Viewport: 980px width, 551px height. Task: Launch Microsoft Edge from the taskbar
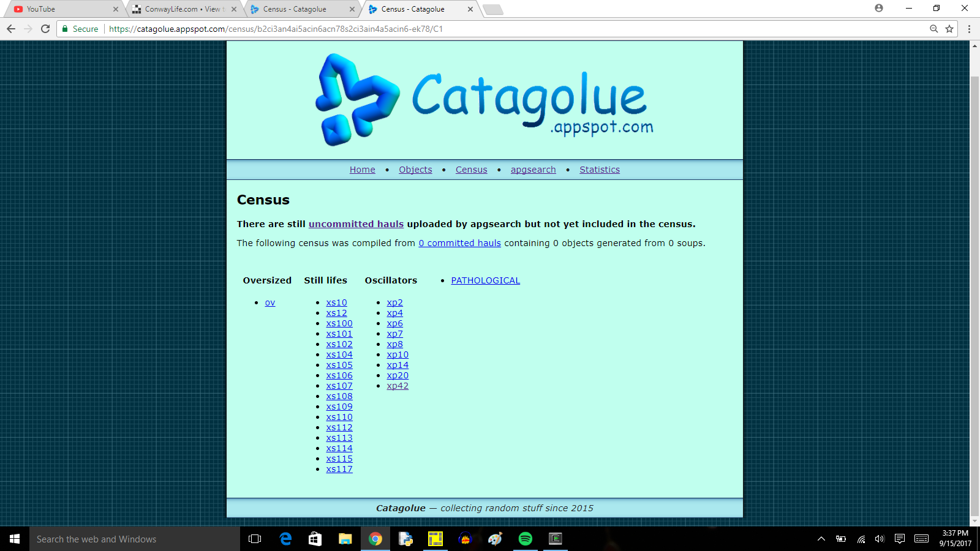(285, 539)
